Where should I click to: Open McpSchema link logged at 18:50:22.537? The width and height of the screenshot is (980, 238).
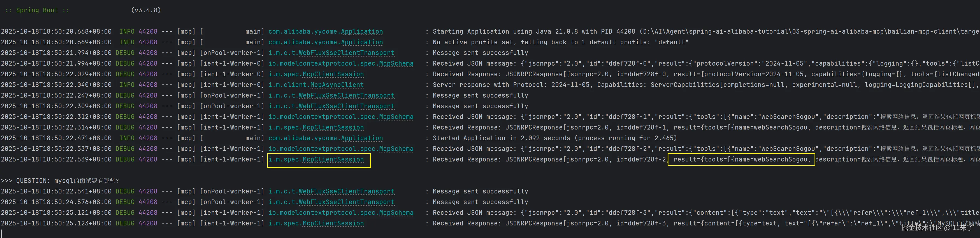coord(396,149)
